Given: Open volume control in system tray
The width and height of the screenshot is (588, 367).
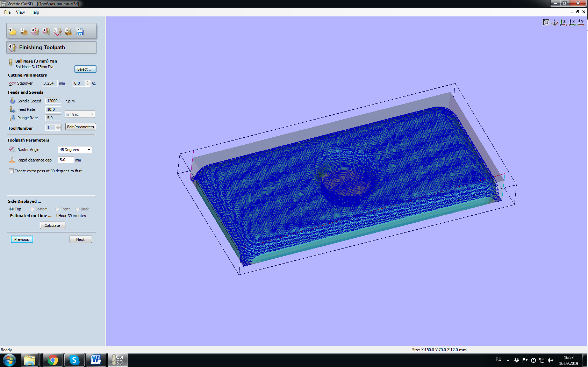Looking at the screenshot, I should tap(550, 360).
